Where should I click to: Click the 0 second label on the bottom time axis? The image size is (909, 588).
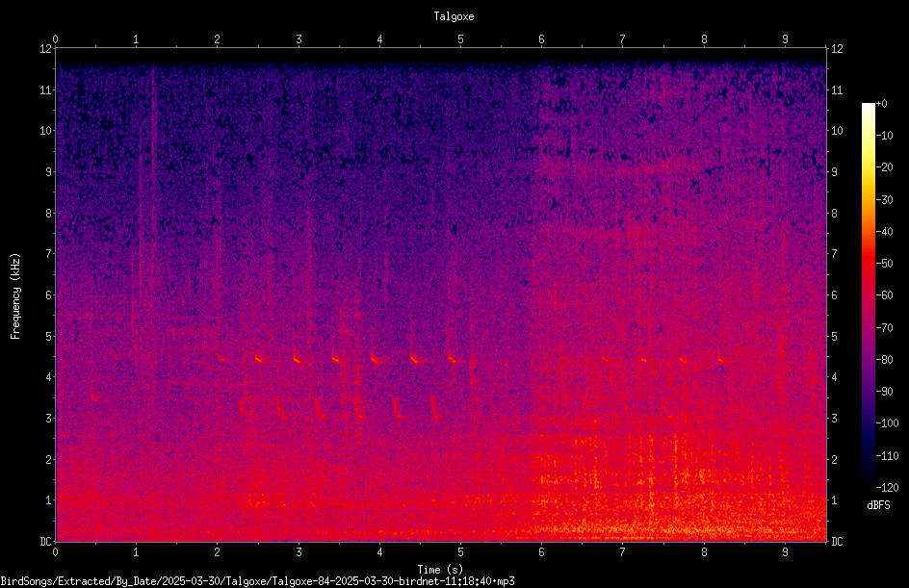coord(55,552)
